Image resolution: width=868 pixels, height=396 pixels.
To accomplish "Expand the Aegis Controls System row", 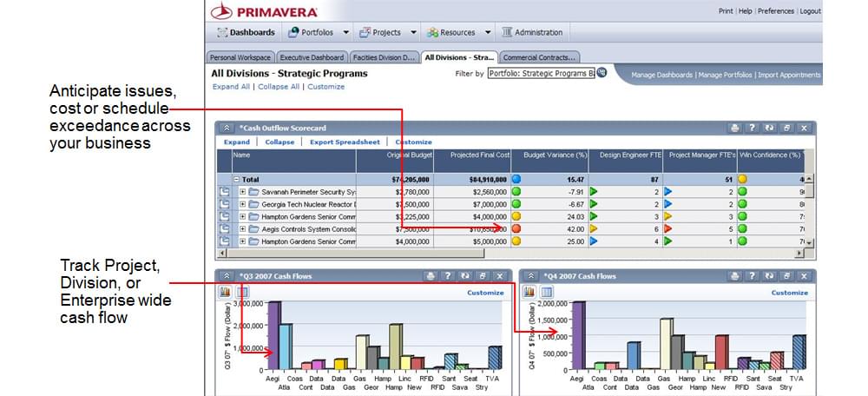I will [242, 229].
